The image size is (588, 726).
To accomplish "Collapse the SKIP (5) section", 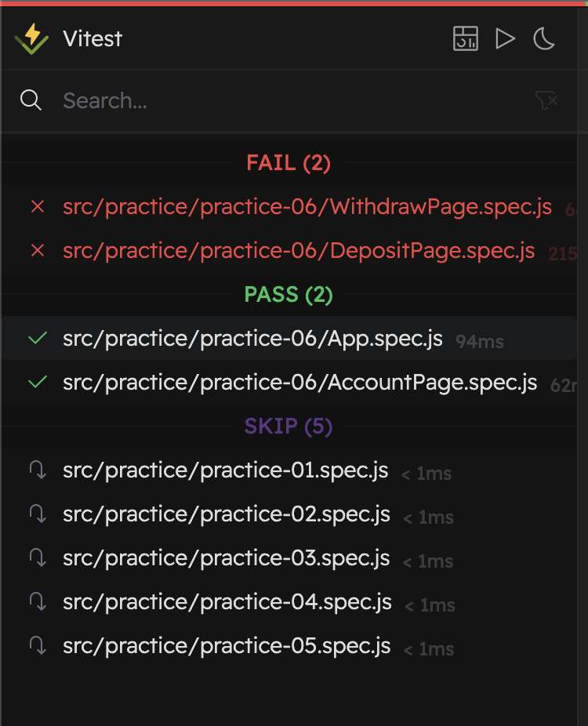I will (289, 426).
